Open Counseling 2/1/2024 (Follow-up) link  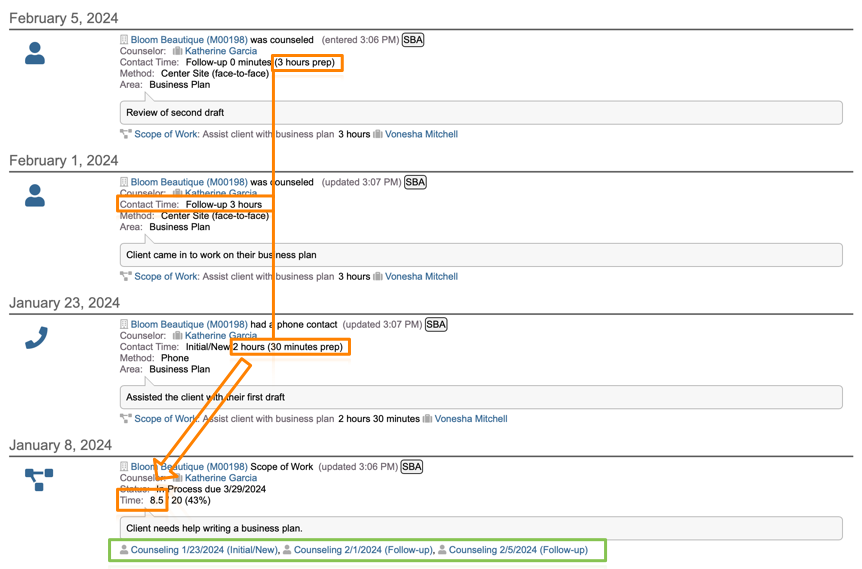click(363, 550)
